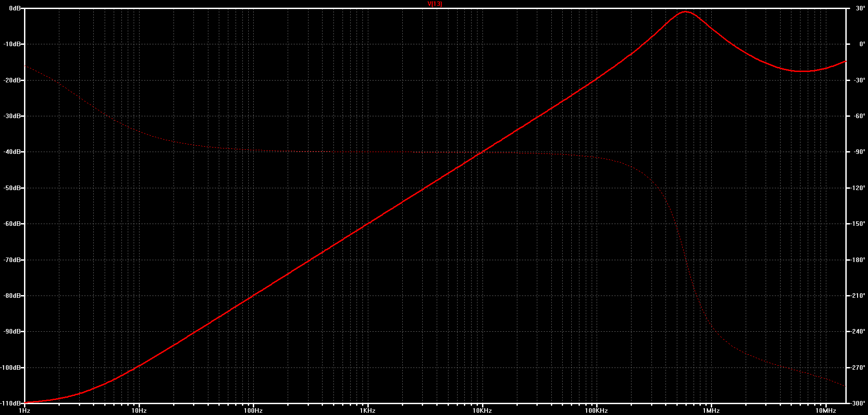Click the -30dB magnitude axis label
The image size is (868, 415).
13,116
